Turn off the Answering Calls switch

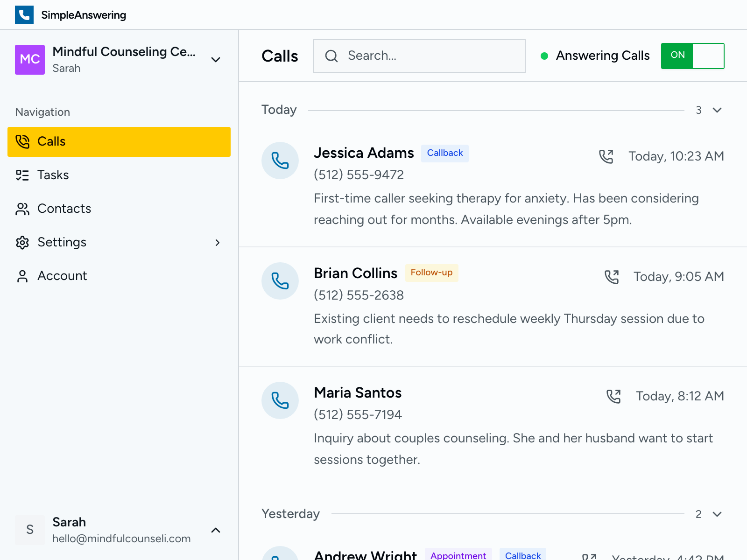692,56
